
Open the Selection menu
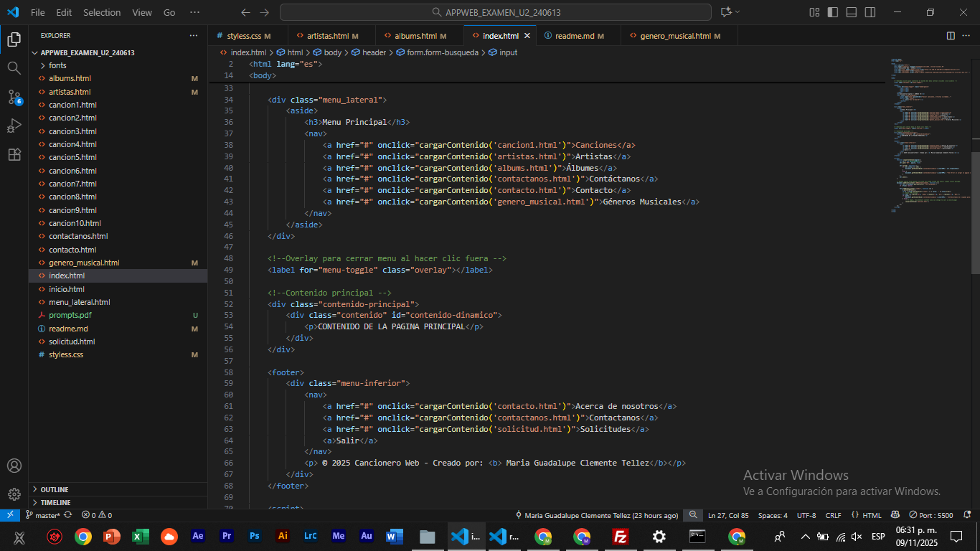102,12
